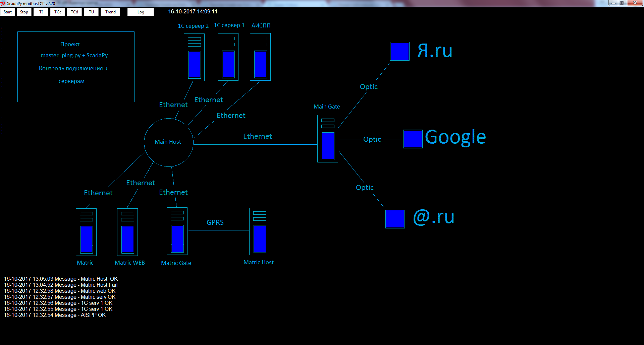Click the ScadaPy app icon in title bar
Viewport: 644px width, 345px height.
click(3, 3)
